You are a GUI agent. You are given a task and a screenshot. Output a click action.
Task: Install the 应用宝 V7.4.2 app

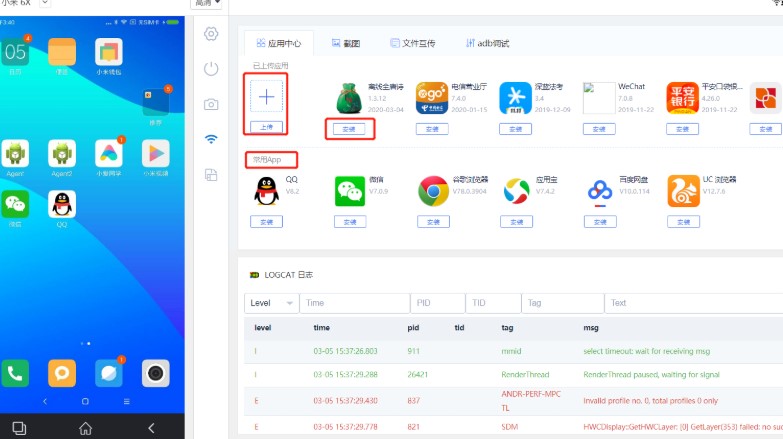517,222
